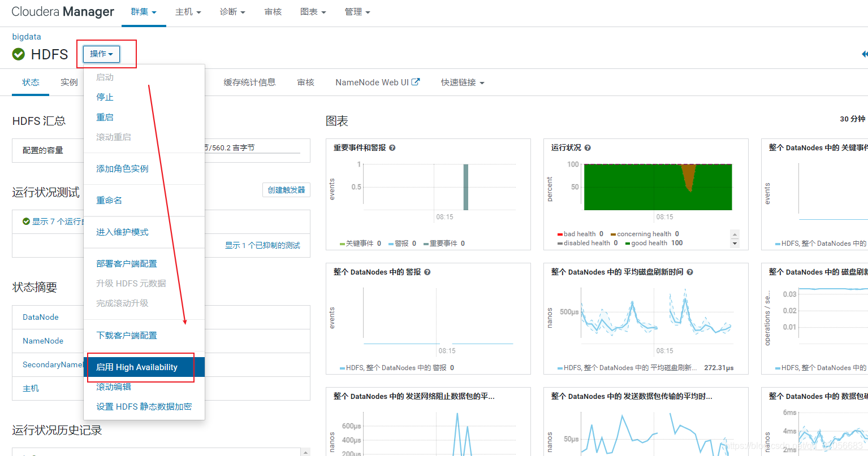Open the 主机 link in 状态摘要
The image size is (868, 456).
[31, 388]
